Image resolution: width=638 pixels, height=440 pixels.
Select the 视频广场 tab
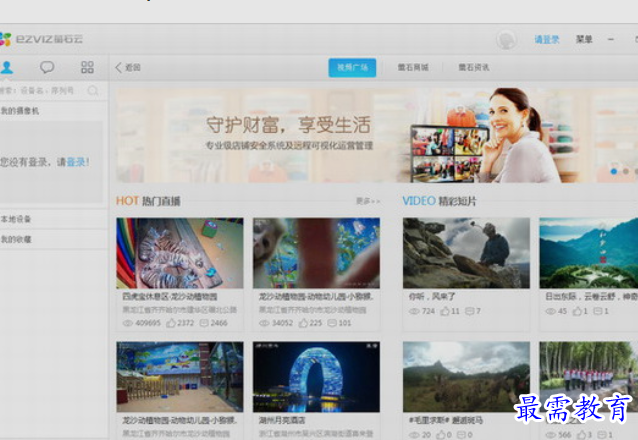(352, 68)
